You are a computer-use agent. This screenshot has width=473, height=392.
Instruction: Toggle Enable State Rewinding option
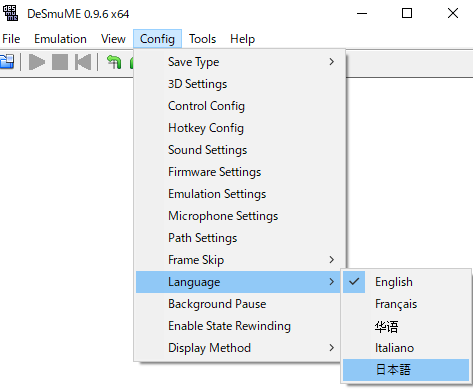(x=239, y=326)
